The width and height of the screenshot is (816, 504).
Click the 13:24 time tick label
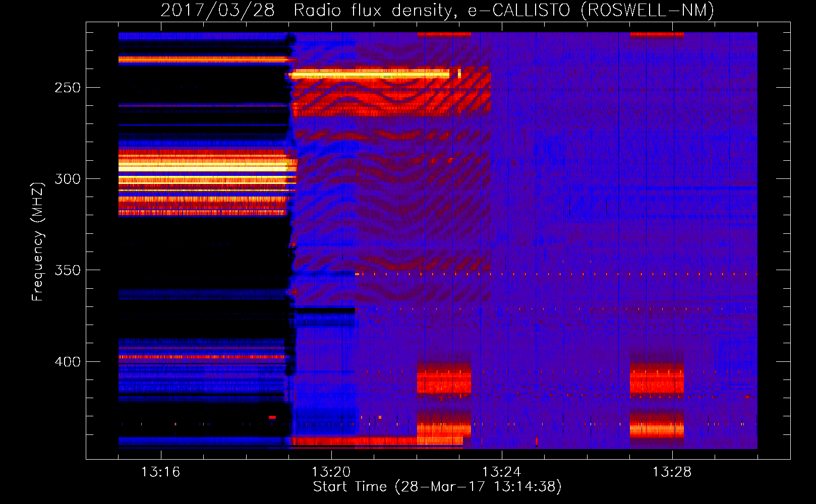click(x=501, y=472)
